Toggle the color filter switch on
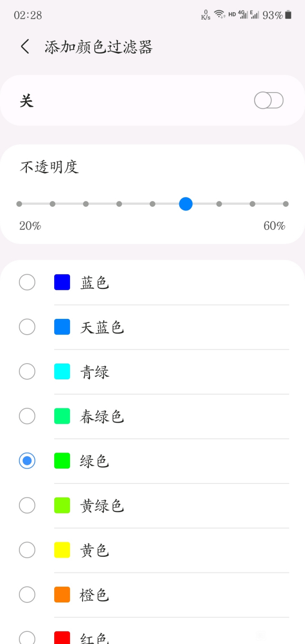305x644 pixels. point(269,100)
